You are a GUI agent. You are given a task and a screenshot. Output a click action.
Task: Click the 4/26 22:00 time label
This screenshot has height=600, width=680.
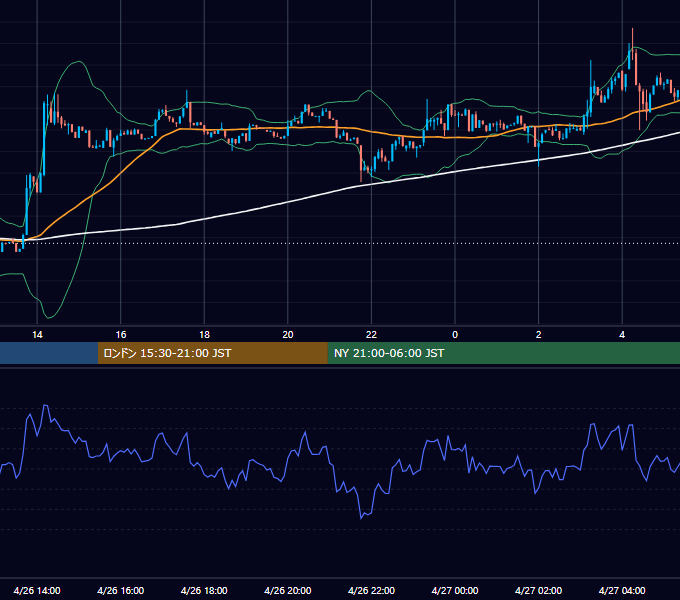point(371,590)
